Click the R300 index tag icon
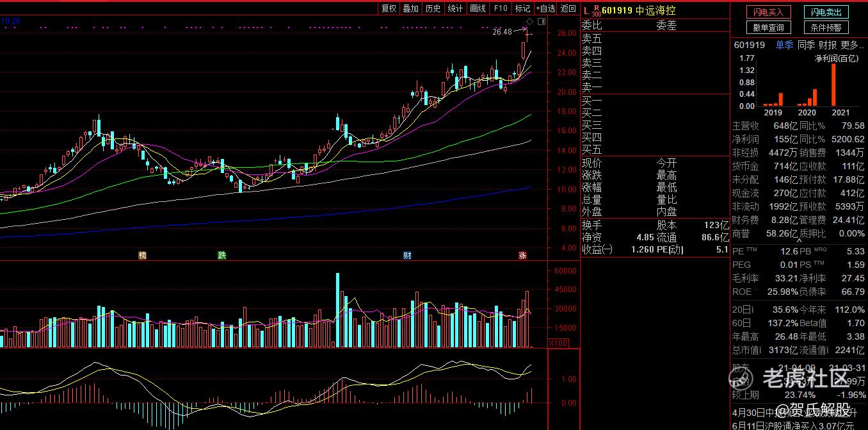The width and height of the screenshot is (868, 430). 597,10
